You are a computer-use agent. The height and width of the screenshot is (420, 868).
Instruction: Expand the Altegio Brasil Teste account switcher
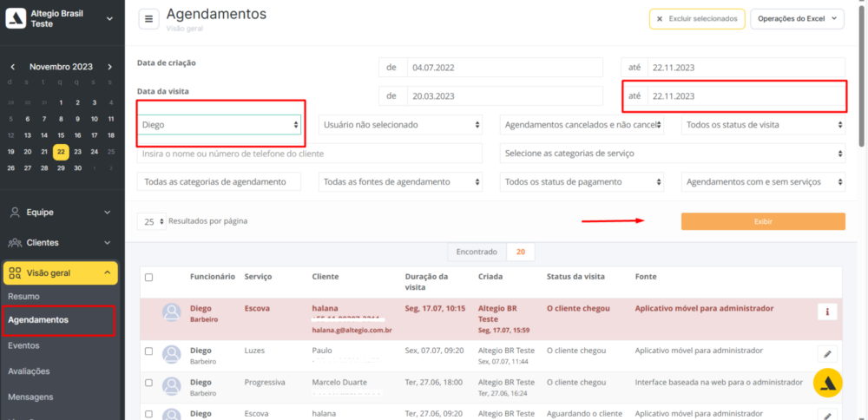(x=109, y=18)
